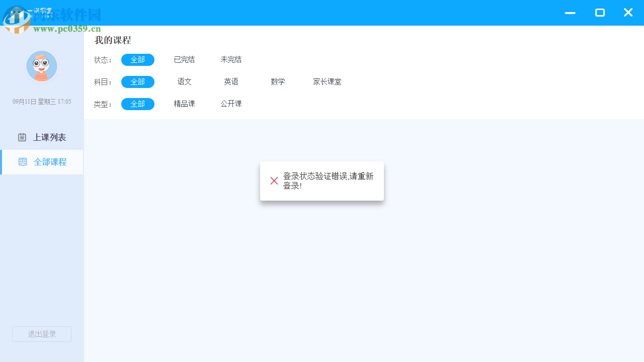This screenshot has height=362, width=644.
Task: Open the 上课列表 sidebar menu
Action: [42, 137]
